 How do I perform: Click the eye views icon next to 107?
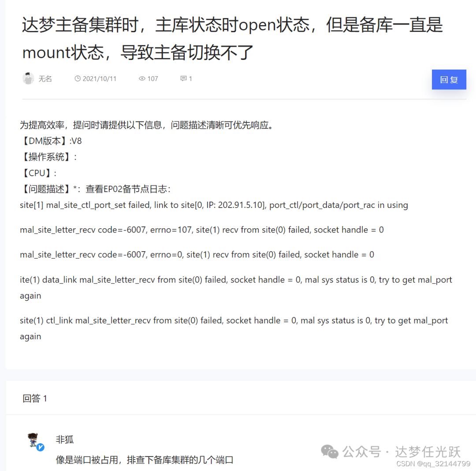pos(142,78)
